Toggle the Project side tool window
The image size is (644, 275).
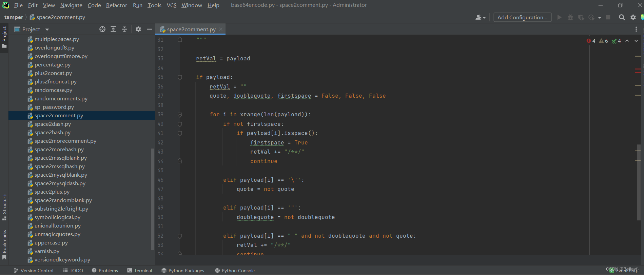click(x=4, y=37)
